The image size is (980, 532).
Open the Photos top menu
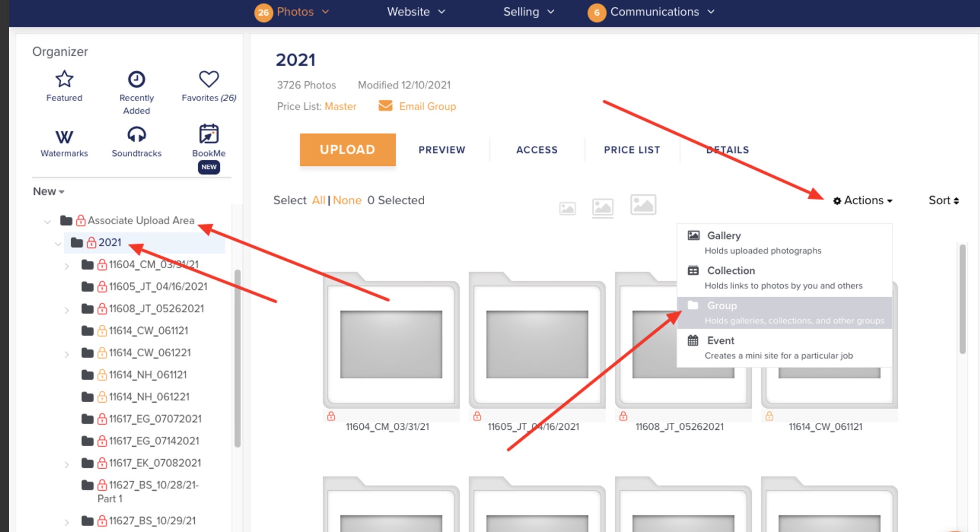(302, 12)
